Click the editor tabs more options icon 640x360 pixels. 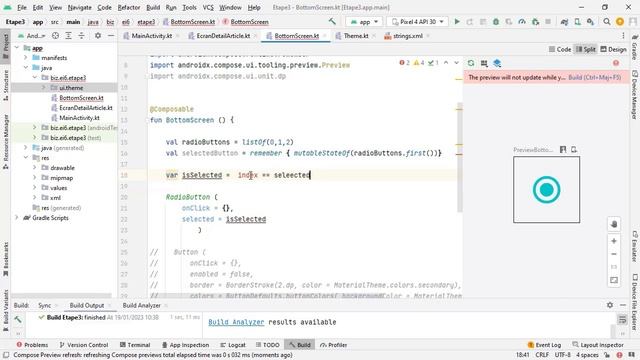(623, 36)
